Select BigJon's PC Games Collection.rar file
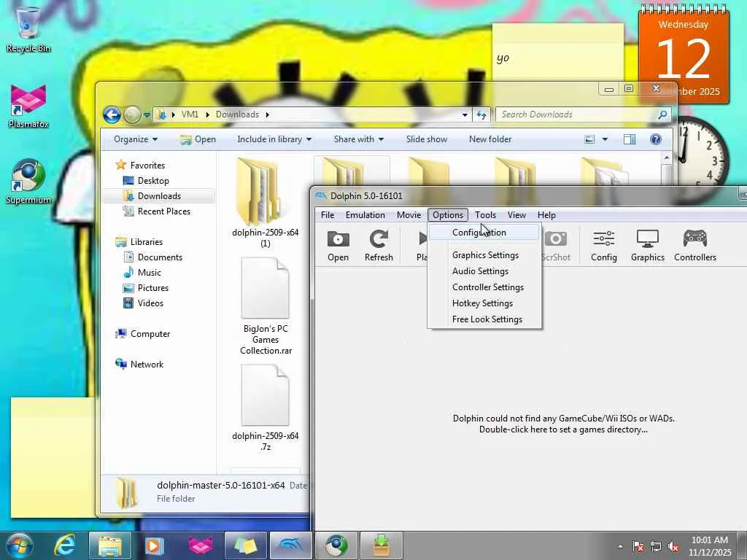 coord(266,306)
